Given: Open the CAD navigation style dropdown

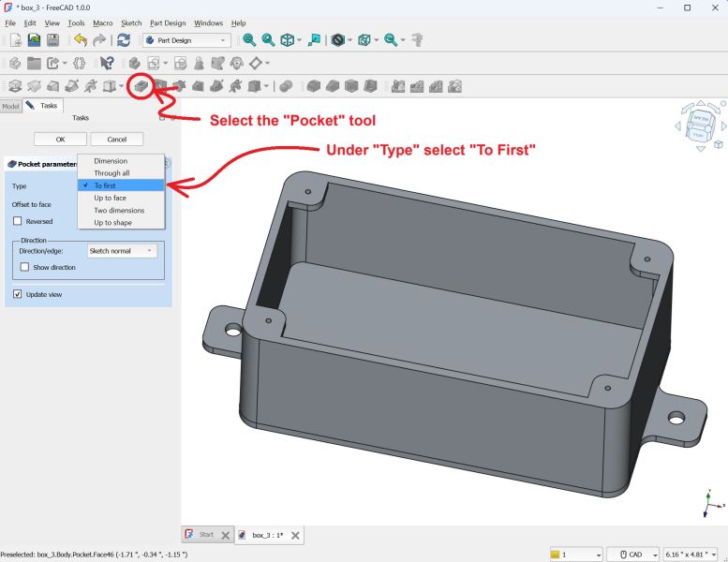Looking at the screenshot, I should [633, 555].
